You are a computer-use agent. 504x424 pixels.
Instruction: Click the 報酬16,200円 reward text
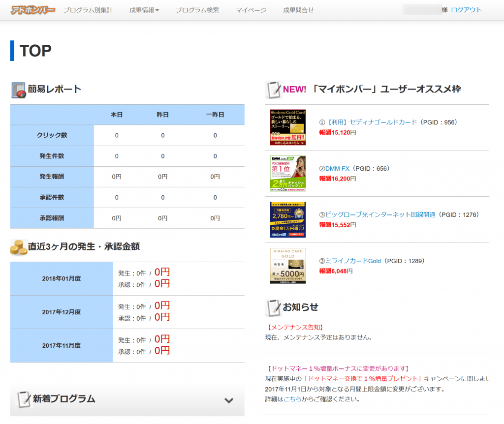click(338, 179)
